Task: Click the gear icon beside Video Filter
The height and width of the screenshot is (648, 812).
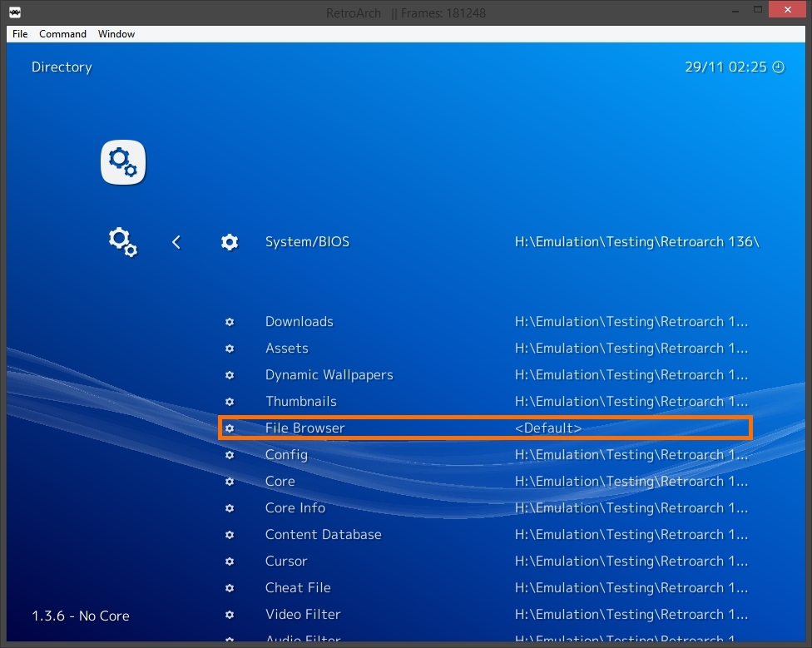Action: 230,615
